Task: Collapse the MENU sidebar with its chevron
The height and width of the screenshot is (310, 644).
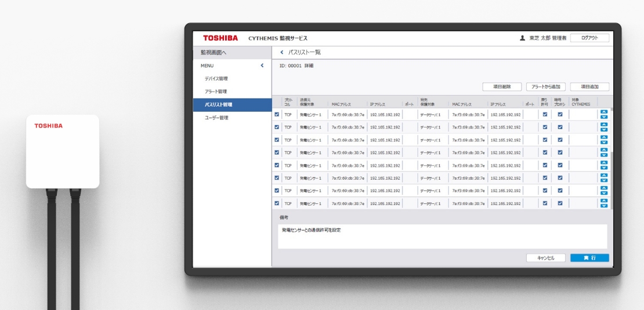Action: point(262,66)
